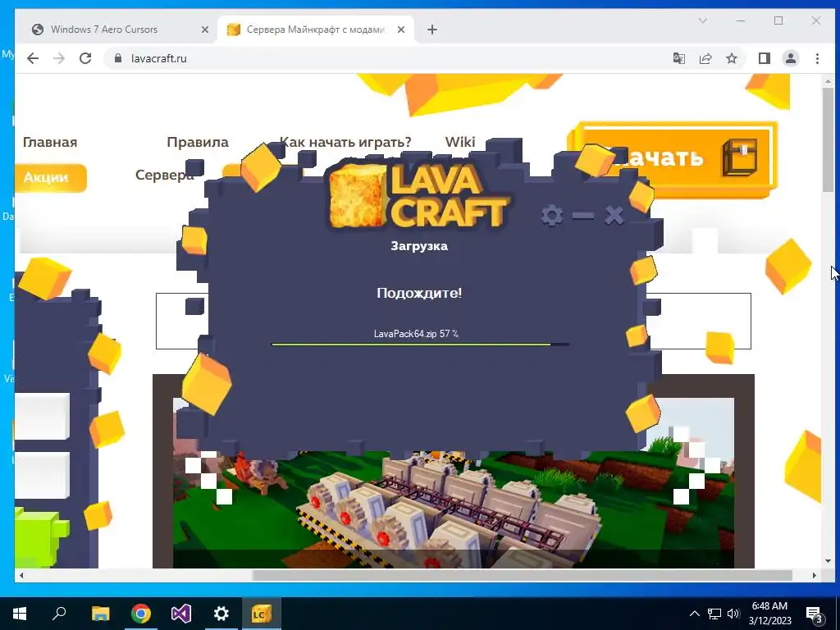The image size is (840, 630).
Task: Click the horizontal page scrollbar
Action: pyautogui.click(x=523, y=575)
